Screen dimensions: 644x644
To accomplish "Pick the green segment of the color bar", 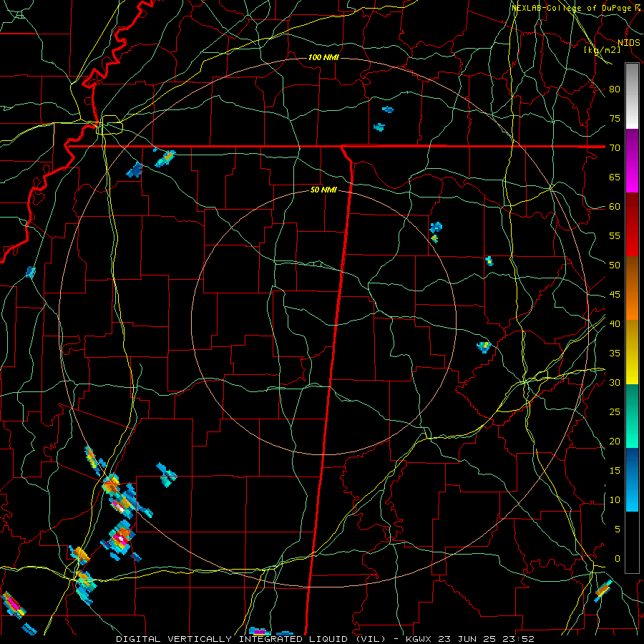I will pos(632,416).
